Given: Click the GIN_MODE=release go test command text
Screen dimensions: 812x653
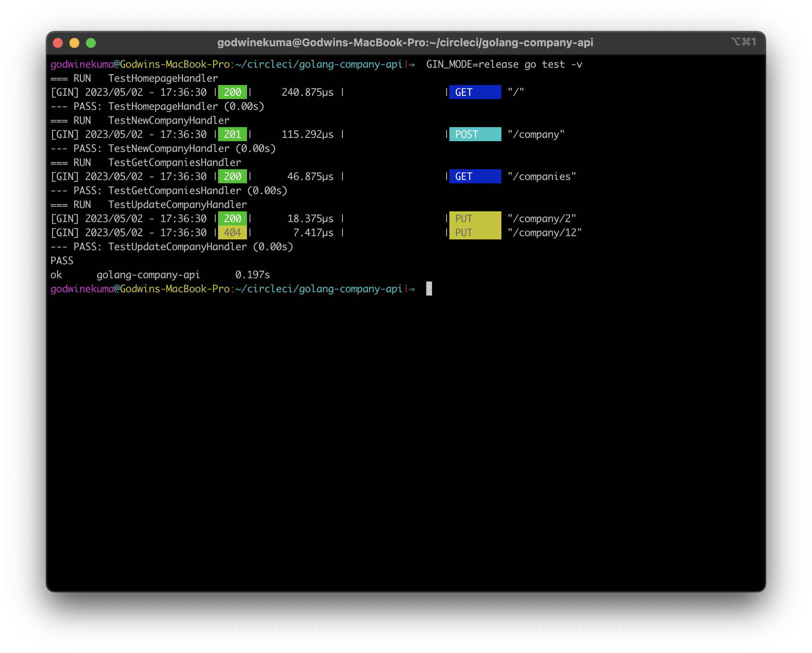Looking at the screenshot, I should [504, 64].
